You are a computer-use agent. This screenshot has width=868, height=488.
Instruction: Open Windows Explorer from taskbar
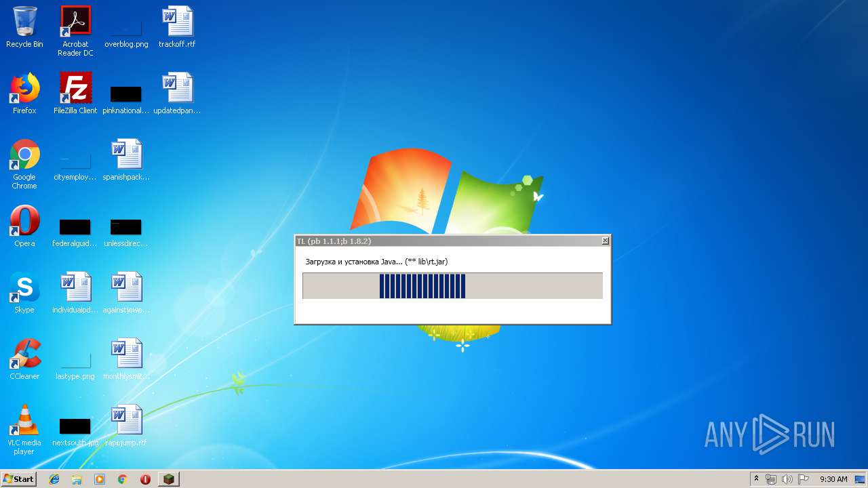pyautogui.click(x=77, y=479)
